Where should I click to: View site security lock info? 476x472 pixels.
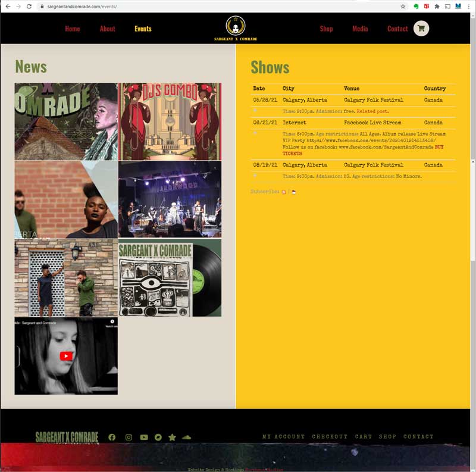[42, 7]
